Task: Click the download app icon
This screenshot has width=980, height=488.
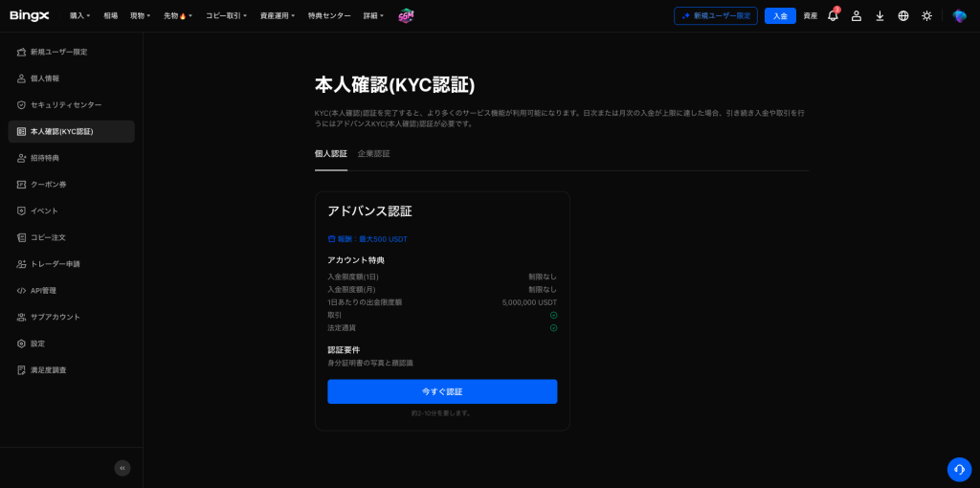Action: [880, 16]
